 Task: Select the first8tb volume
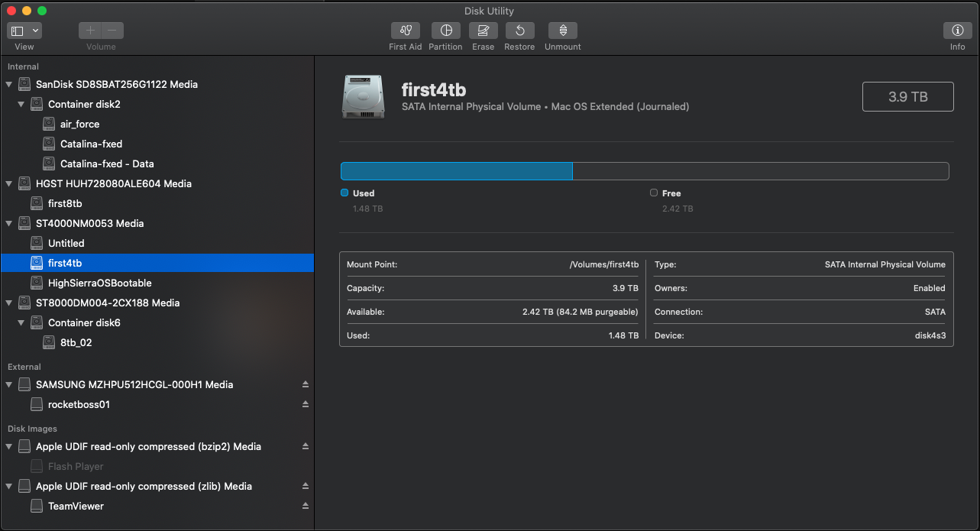pyautogui.click(x=65, y=203)
